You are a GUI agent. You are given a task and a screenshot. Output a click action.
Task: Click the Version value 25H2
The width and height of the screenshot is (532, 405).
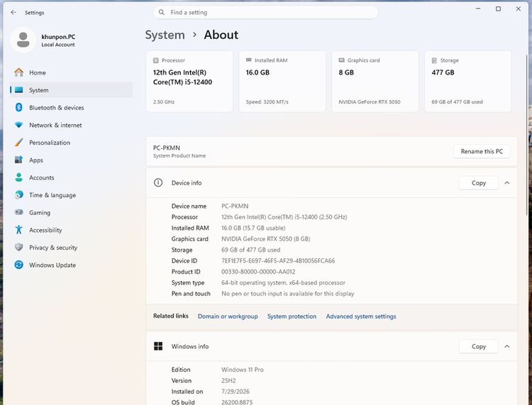click(228, 380)
